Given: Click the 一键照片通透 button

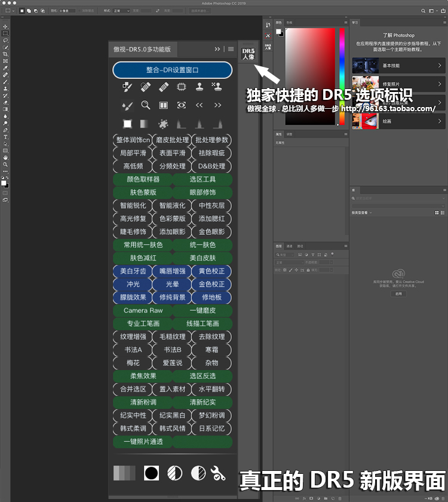Looking at the screenshot, I should [143, 442].
